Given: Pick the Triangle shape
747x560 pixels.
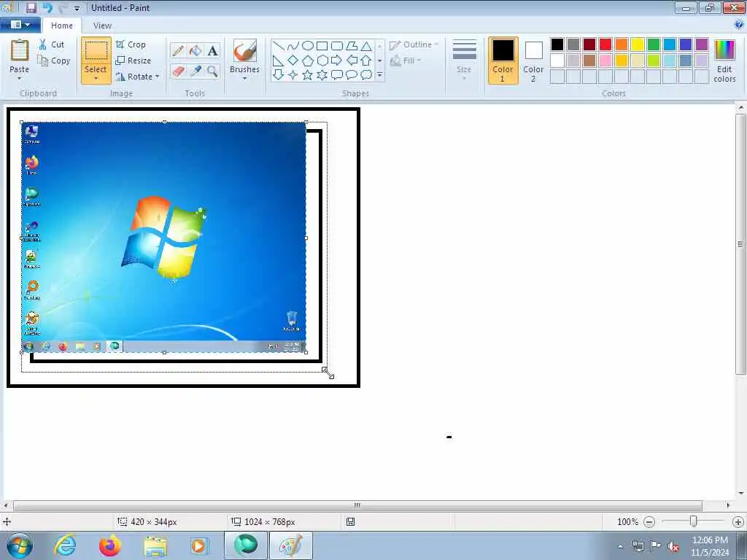Looking at the screenshot, I should [366, 46].
